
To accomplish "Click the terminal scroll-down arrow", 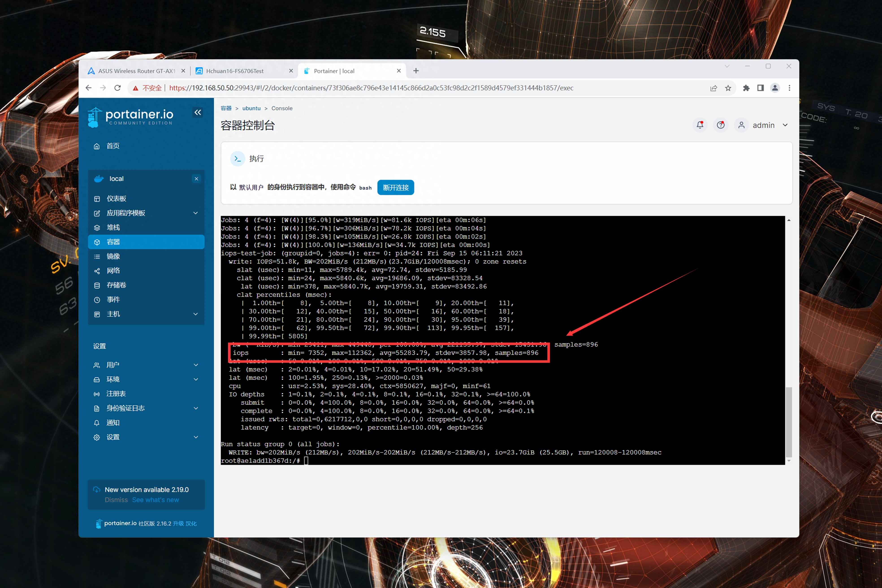I will pos(789,460).
